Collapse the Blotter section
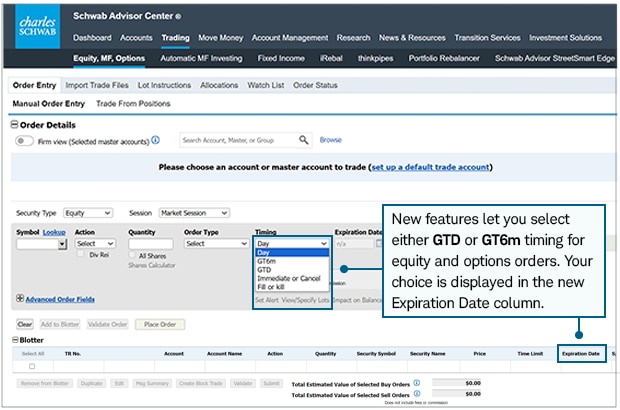Screen dimensions: 620x410 tap(15, 340)
